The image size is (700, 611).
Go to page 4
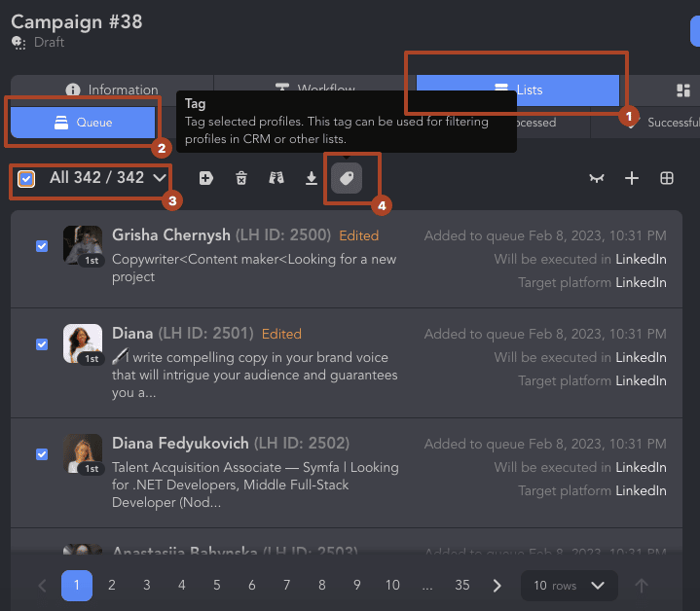point(182,586)
